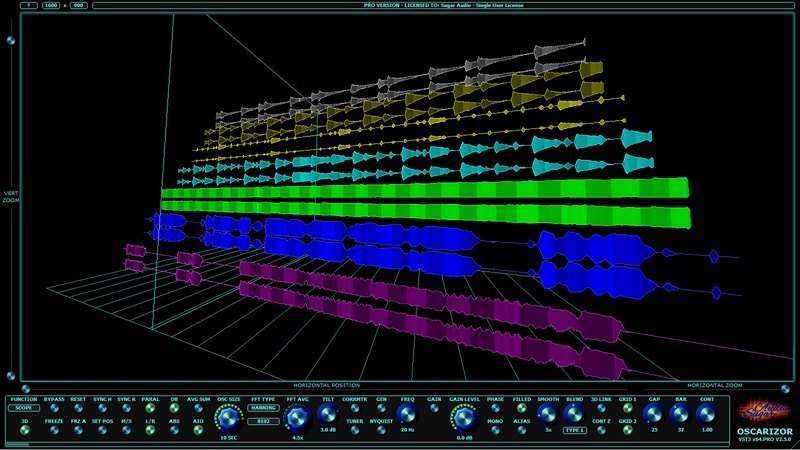The height and width of the screenshot is (450, 800).
Task: Open the FFT TYPE HANNING selector
Action: (263, 408)
